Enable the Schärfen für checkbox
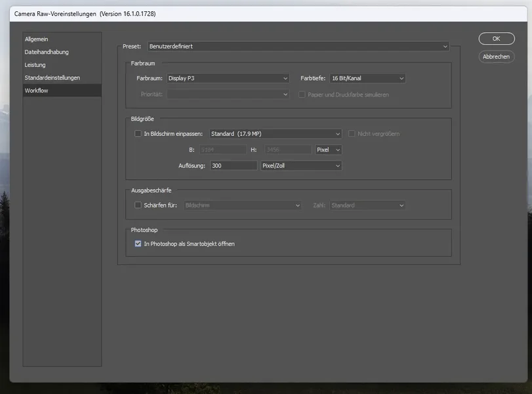532x394 pixels. point(138,205)
